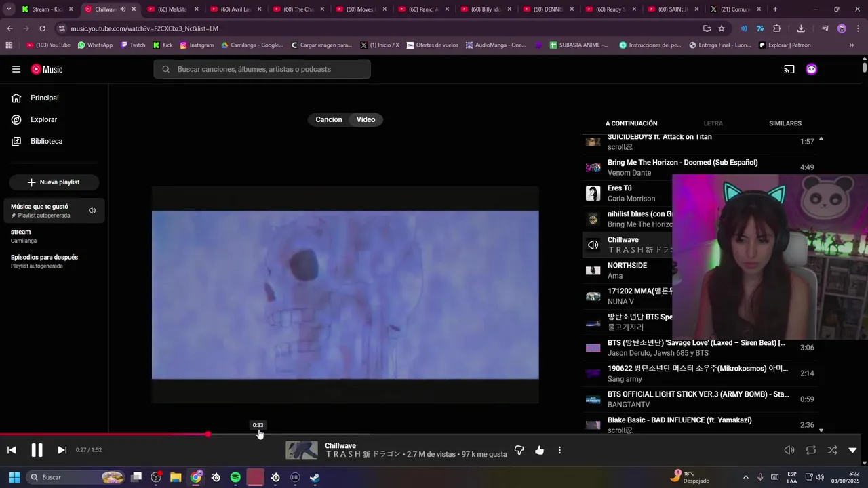
Task: Skip to previous track
Action: coord(12,450)
